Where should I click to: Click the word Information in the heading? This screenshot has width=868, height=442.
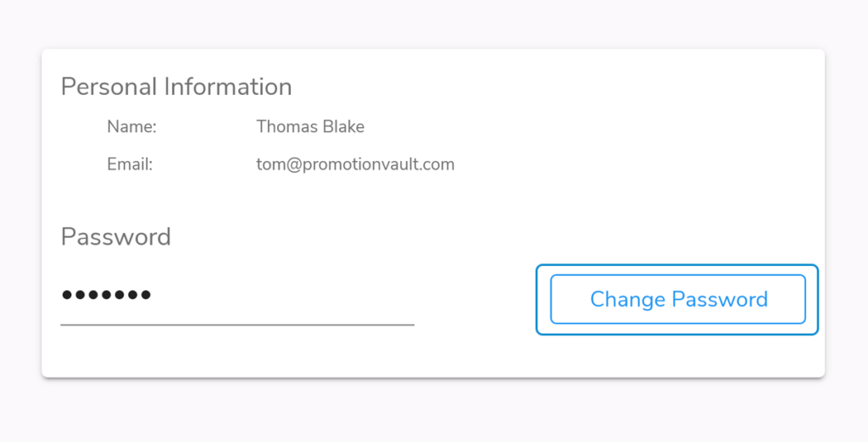point(227,87)
